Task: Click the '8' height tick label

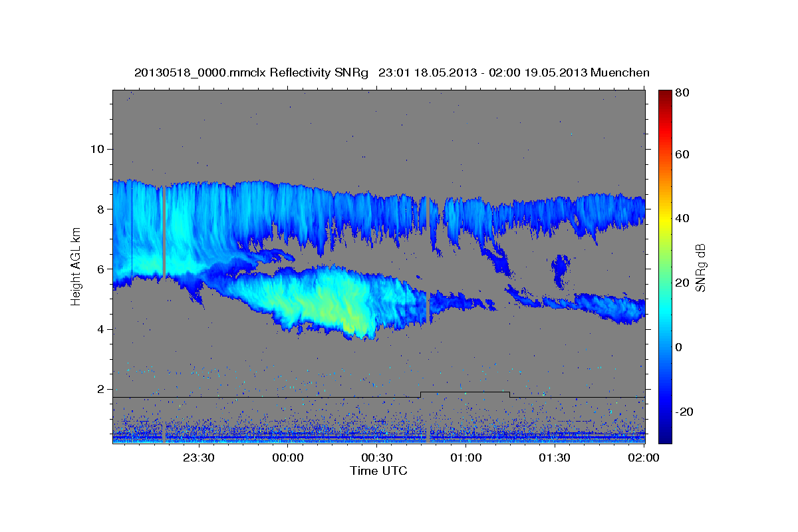Action: [100, 209]
